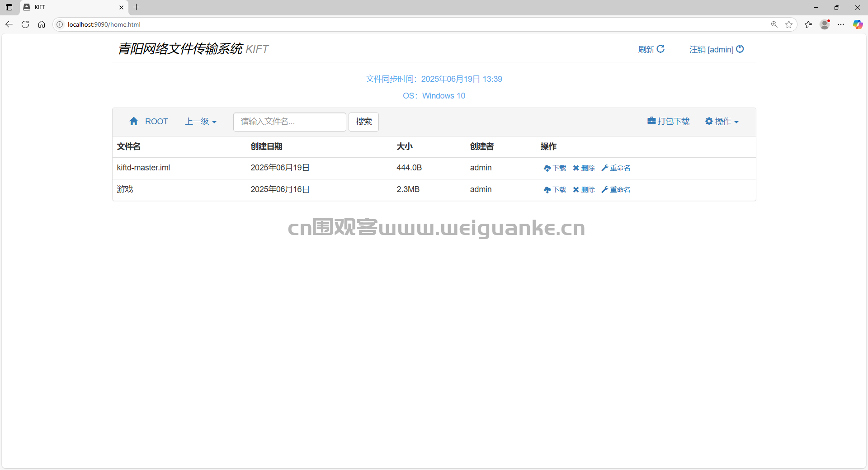Viewport: 868px width, 470px height.
Task: Open the browser zoom magnifier icon
Action: tap(774, 24)
